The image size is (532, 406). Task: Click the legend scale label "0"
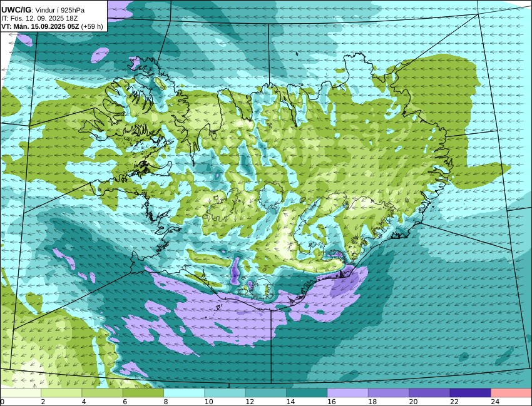click(2, 402)
